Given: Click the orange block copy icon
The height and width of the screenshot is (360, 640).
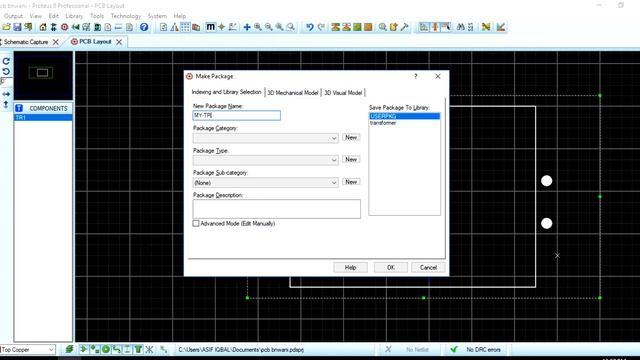Looking at the screenshot, I should tap(336, 27).
